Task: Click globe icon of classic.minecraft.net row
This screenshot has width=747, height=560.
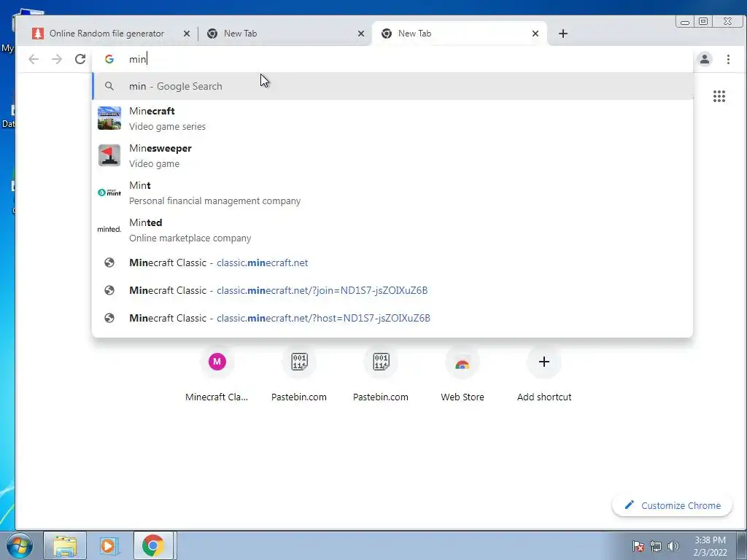Action: [x=109, y=262]
